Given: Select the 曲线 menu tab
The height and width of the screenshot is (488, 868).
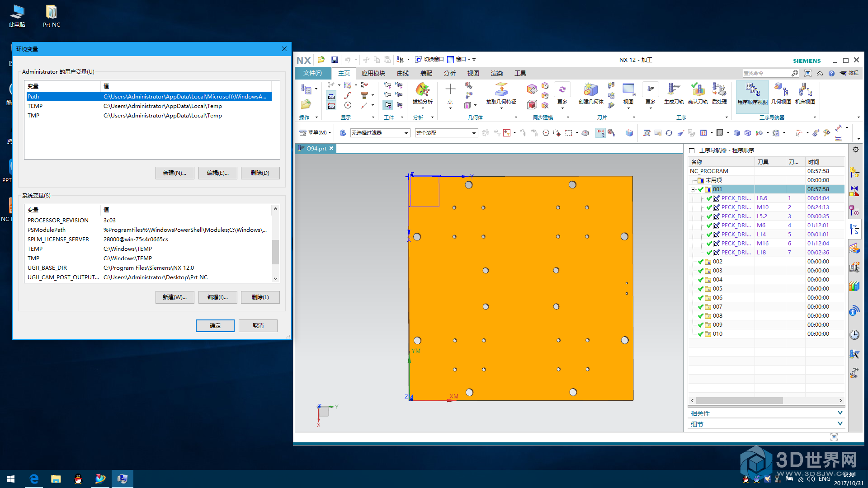Looking at the screenshot, I should click(x=401, y=73).
